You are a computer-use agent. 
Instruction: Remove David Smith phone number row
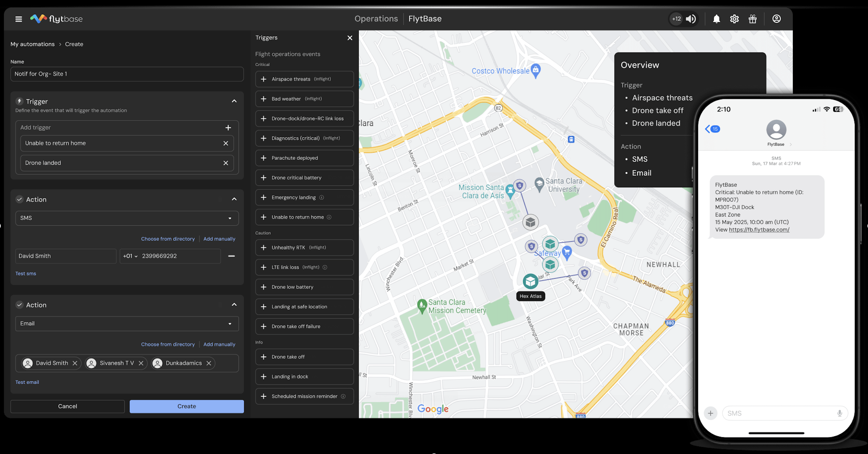[x=231, y=256]
